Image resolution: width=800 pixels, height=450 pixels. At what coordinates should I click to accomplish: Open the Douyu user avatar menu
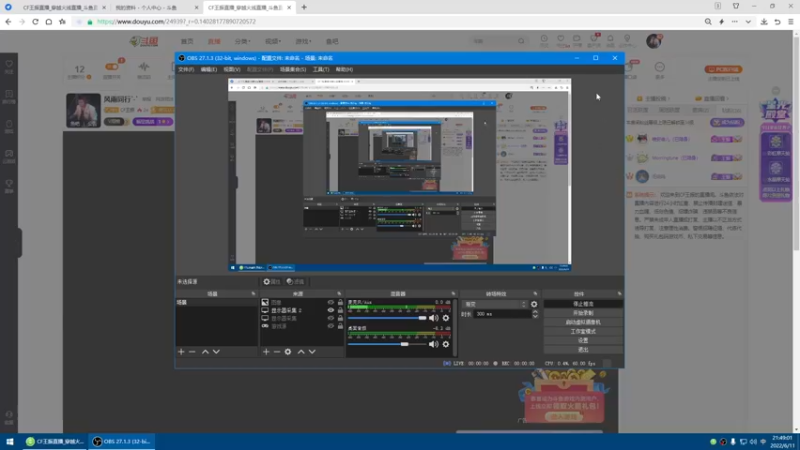[x=654, y=41]
